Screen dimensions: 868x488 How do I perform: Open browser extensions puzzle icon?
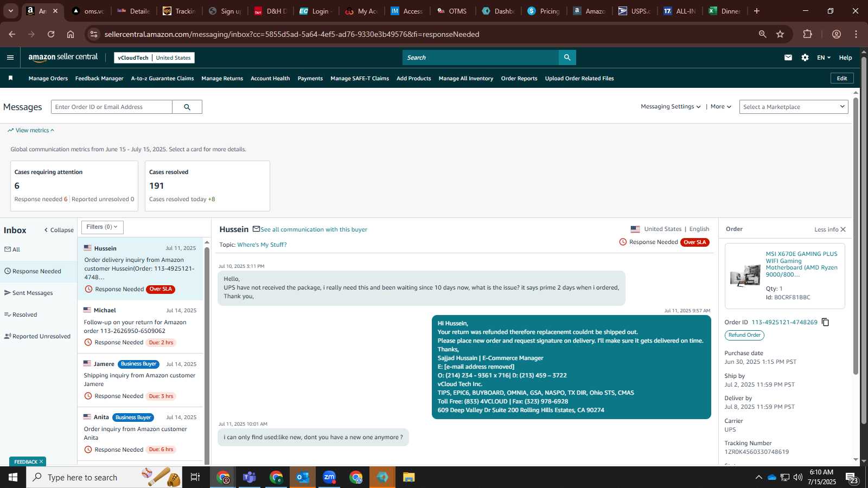pos(808,34)
